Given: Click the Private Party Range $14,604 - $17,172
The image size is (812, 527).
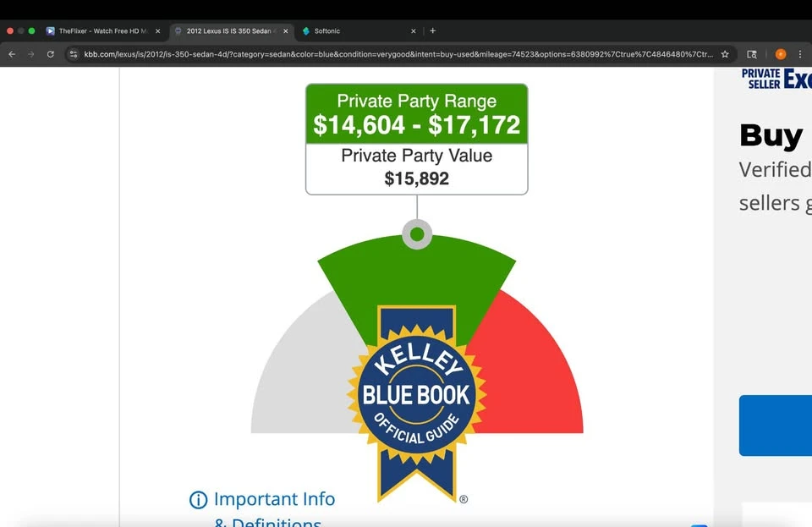Looking at the screenshot, I should 417,114.
